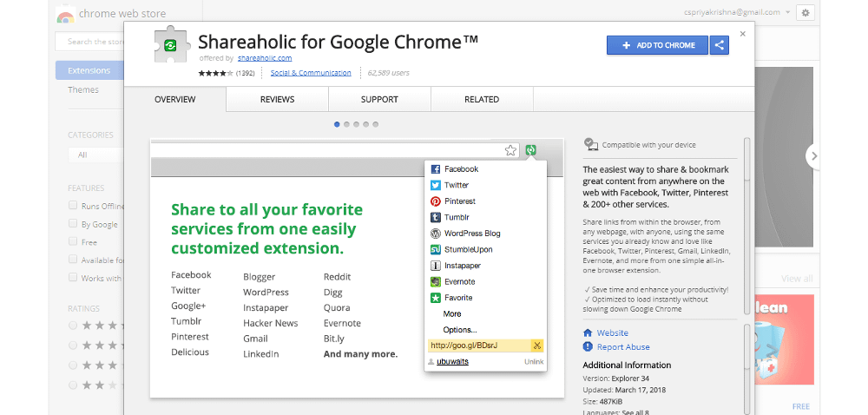
Task: Click the Facebook icon in the share menu
Action: coord(435,169)
